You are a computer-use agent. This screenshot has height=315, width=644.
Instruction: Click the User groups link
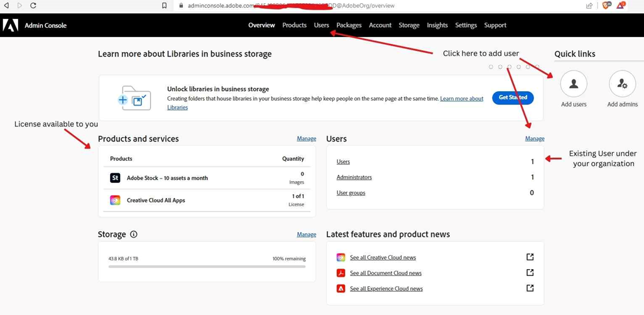(351, 193)
